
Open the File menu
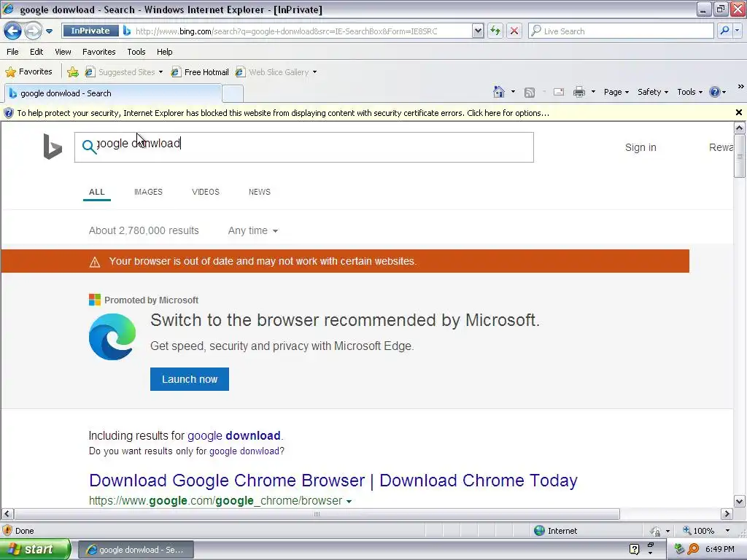(x=13, y=52)
